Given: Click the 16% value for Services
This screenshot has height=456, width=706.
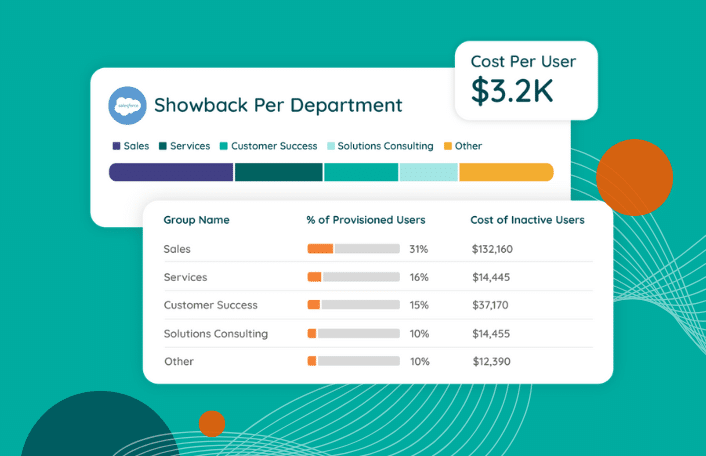Looking at the screenshot, I should (419, 277).
